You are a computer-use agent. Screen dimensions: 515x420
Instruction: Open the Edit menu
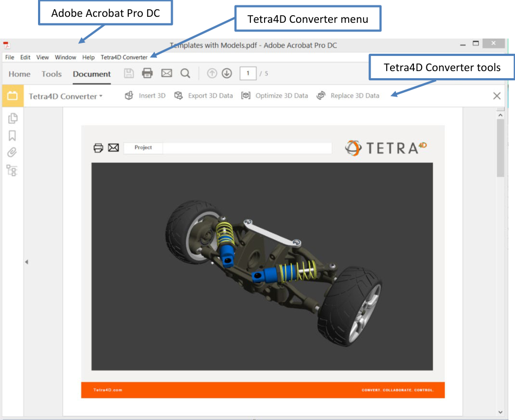(26, 57)
